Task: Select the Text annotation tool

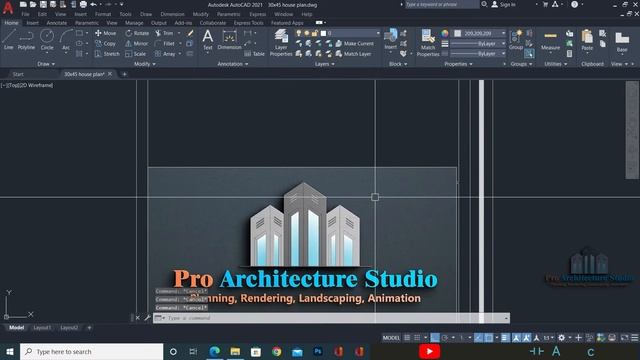Action: point(208,40)
